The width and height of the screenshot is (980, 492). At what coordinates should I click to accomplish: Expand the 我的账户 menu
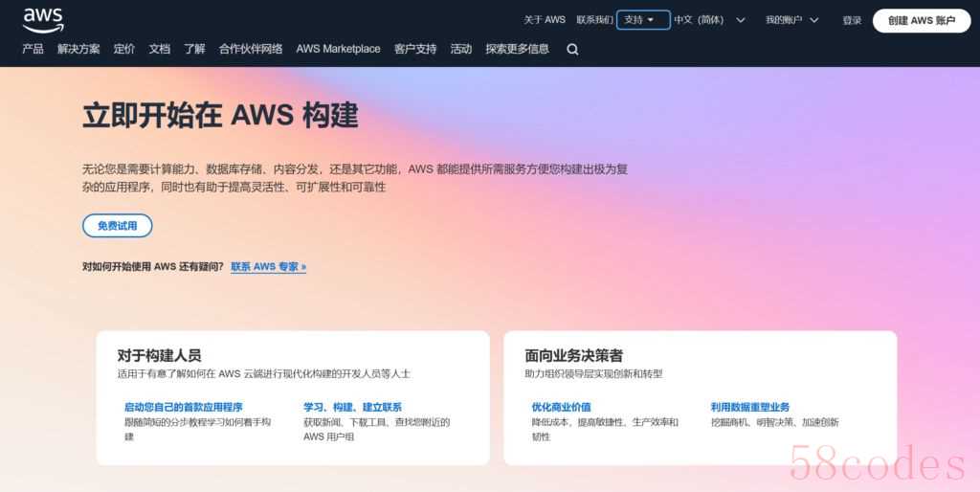pos(791,20)
